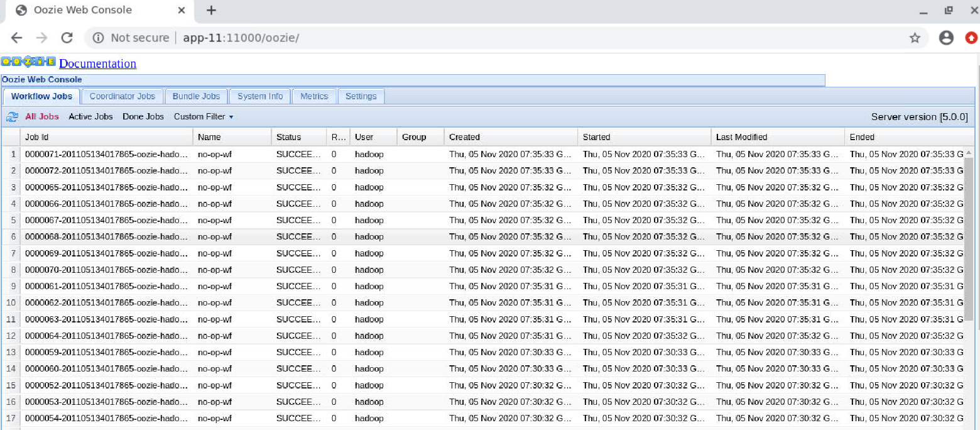Image resolution: width=980 pixels, height=430 pixels.
Task: Sort by the Created column header
Action: point(511,137)
